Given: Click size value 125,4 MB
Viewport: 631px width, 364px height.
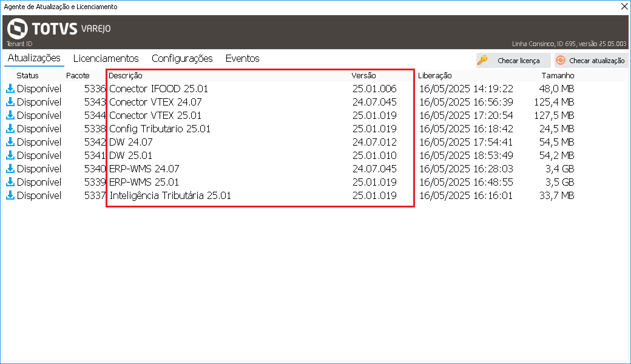Looking at the screenshot, I should 554,102.
